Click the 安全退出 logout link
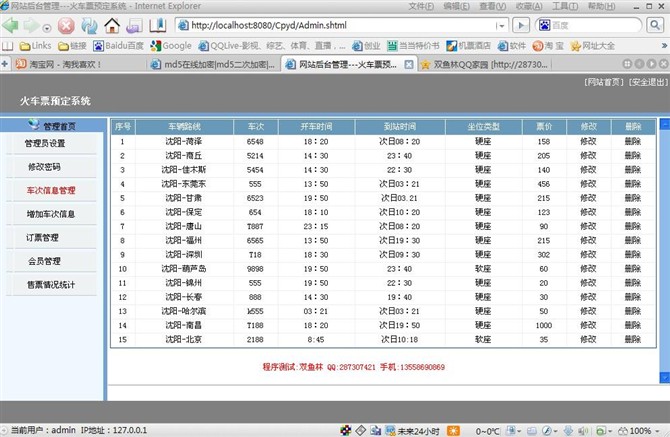This screenshot has height=437, width=670. (x=648, y=82)
